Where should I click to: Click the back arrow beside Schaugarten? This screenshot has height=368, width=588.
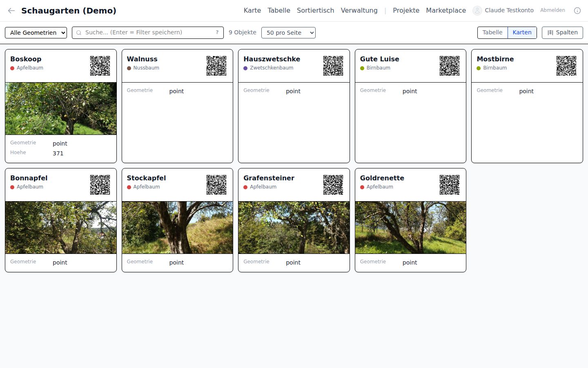11,11
